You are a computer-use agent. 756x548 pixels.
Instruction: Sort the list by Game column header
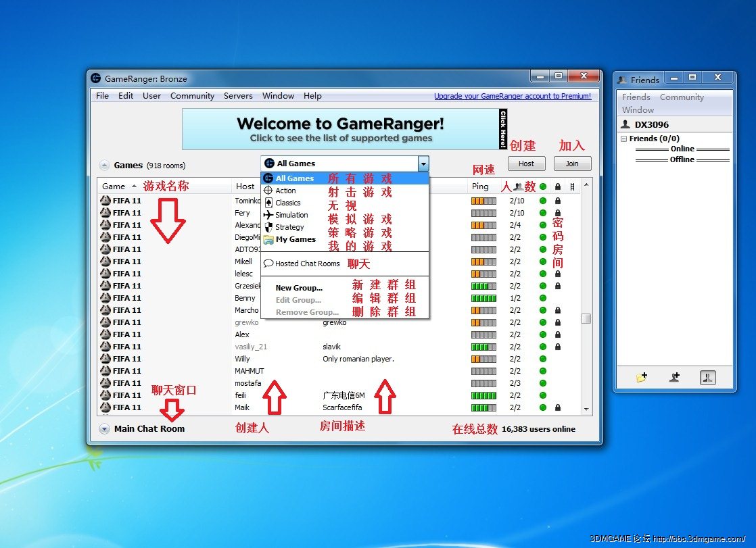tap(114, 186)
